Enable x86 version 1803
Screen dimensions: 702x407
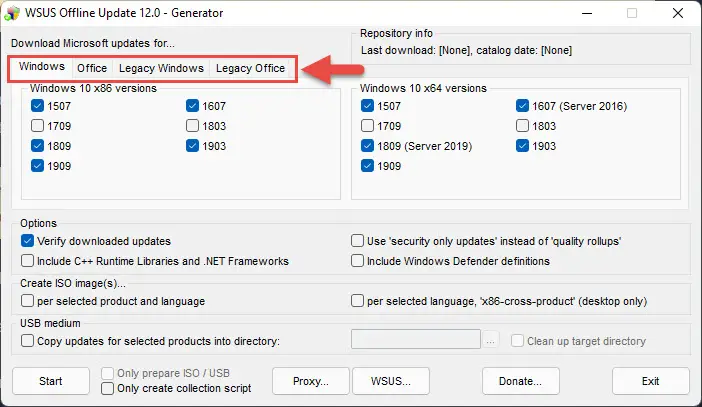click(x=192, y=126)
